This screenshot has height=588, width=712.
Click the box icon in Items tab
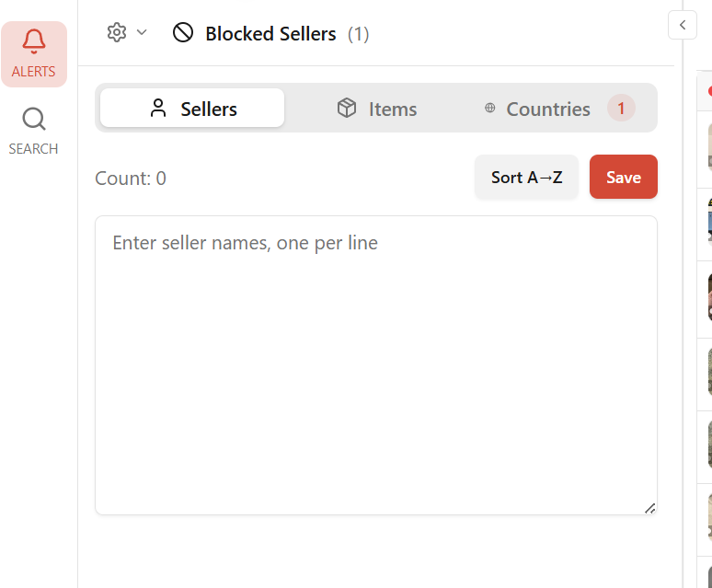click(x=347, y=109)
